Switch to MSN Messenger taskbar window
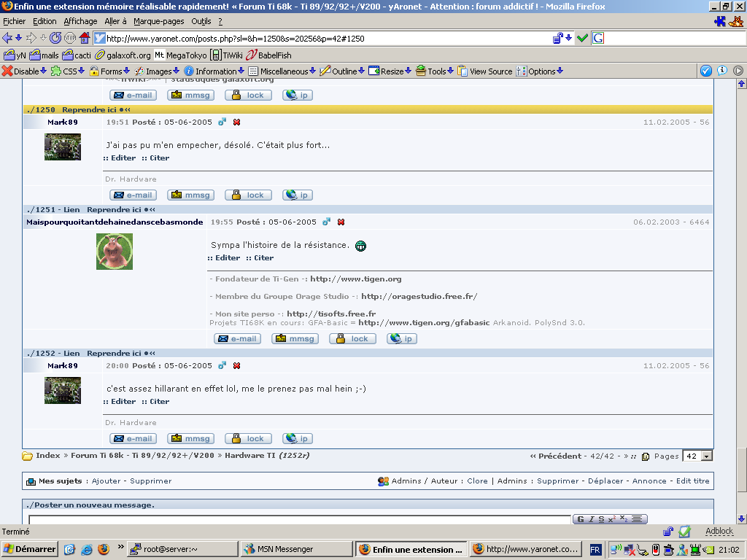747x560 pixels. tap(296, 549)
